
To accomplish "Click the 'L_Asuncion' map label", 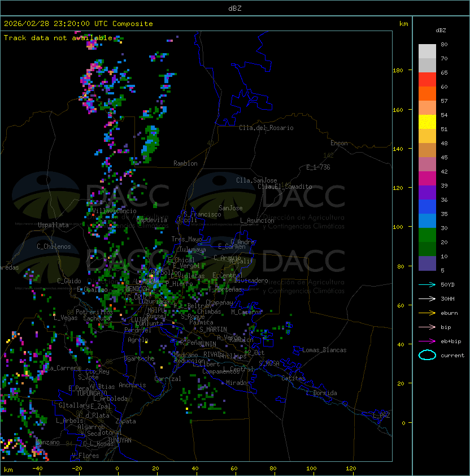I will click(257, 220).
